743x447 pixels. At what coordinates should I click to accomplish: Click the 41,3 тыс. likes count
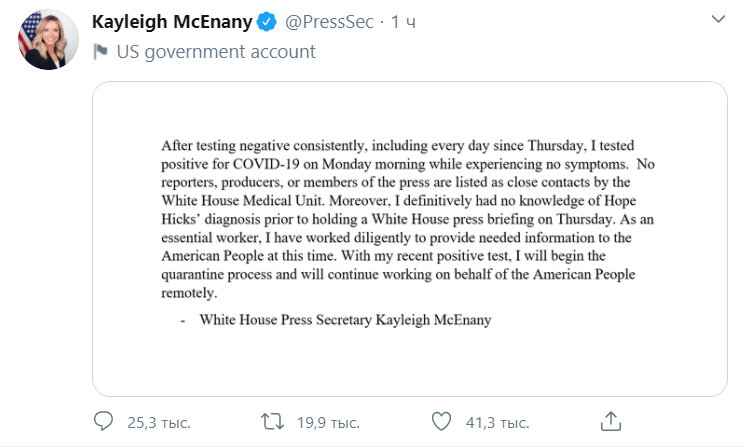[497, 421]
